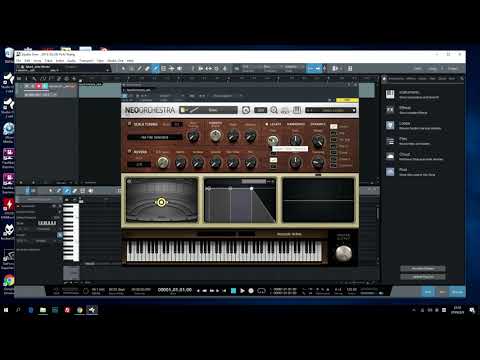
Task: Open the Reverb preset selector display
Action: coord(139,164)
